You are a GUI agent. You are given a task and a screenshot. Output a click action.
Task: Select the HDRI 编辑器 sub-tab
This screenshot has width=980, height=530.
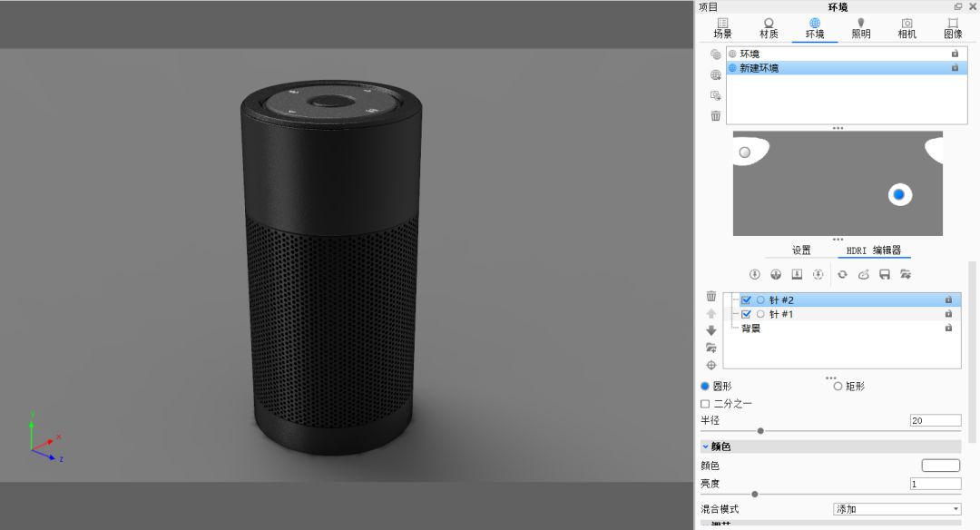[874, 250]
